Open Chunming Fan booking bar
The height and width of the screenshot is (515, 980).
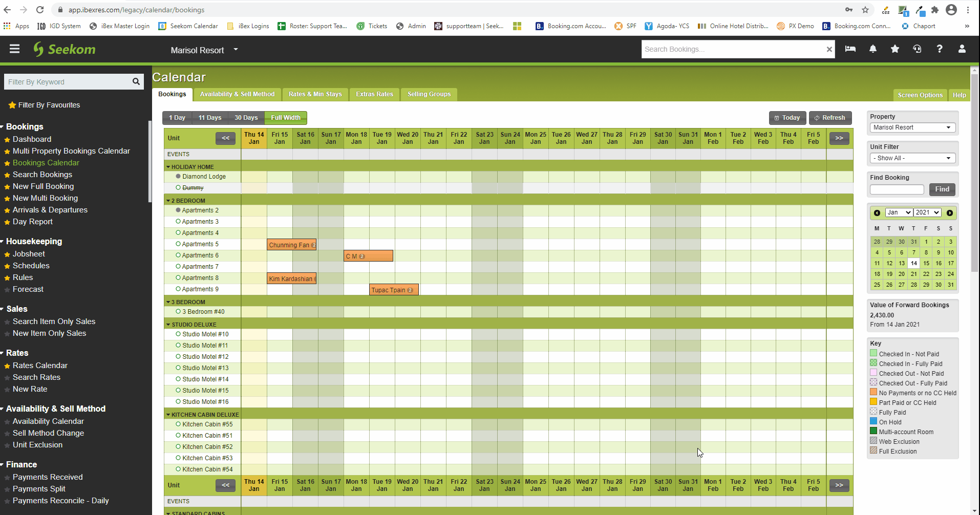(292, 245)
